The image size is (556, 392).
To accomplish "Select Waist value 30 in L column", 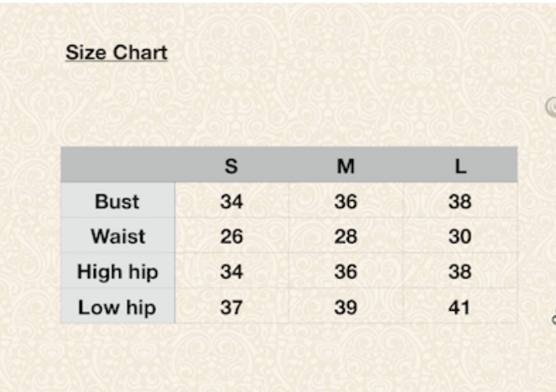I will [460, 236].
